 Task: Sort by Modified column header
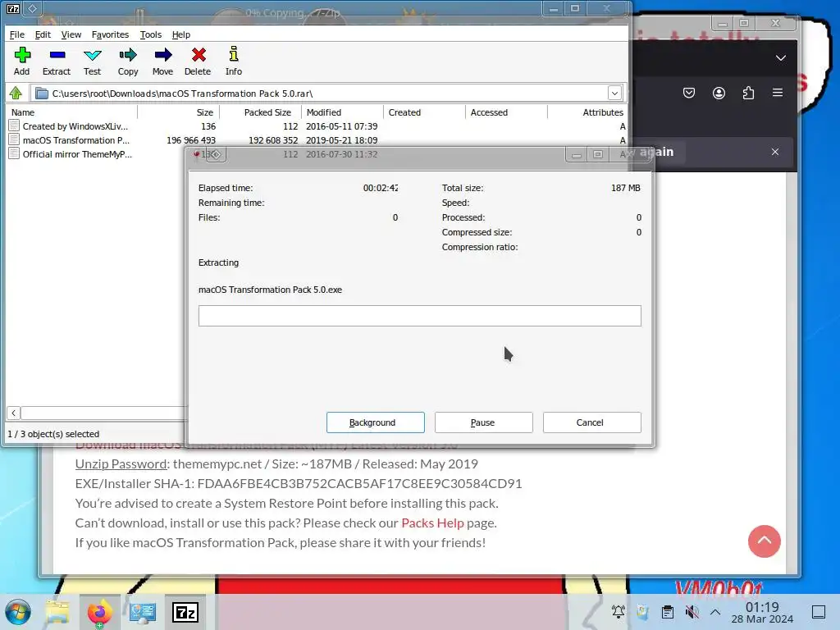pos(342,112)
